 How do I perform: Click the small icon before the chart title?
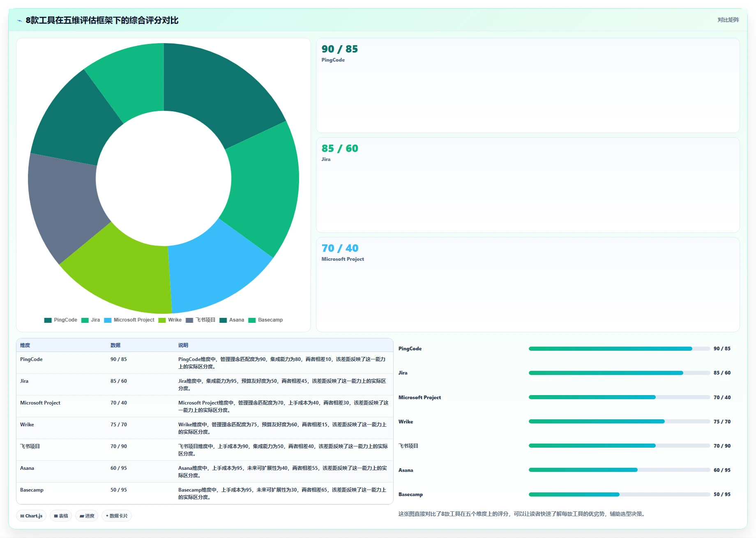click(19, 21)
